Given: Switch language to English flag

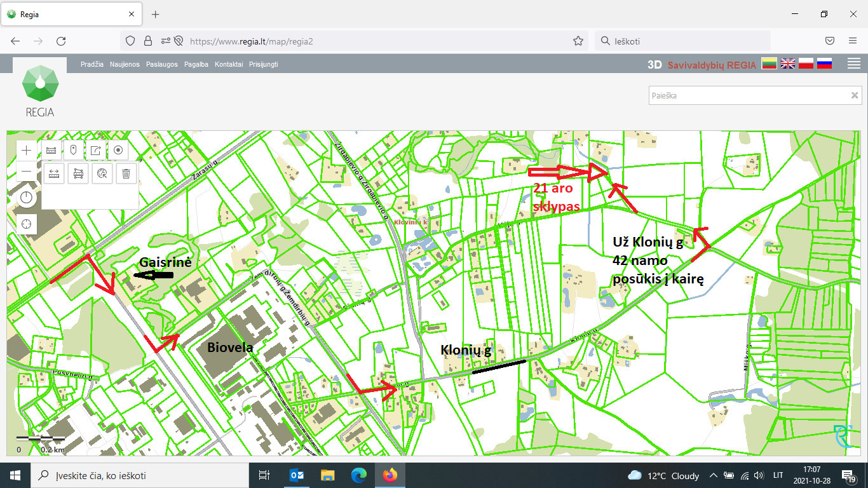Looking at the screenshot, I should point(788,64).
